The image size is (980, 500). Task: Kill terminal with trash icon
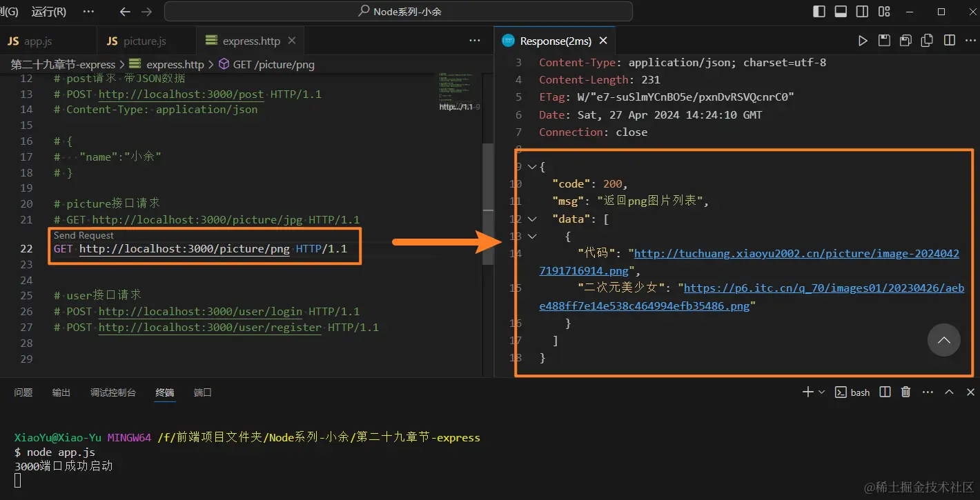[x=905, y=392]
